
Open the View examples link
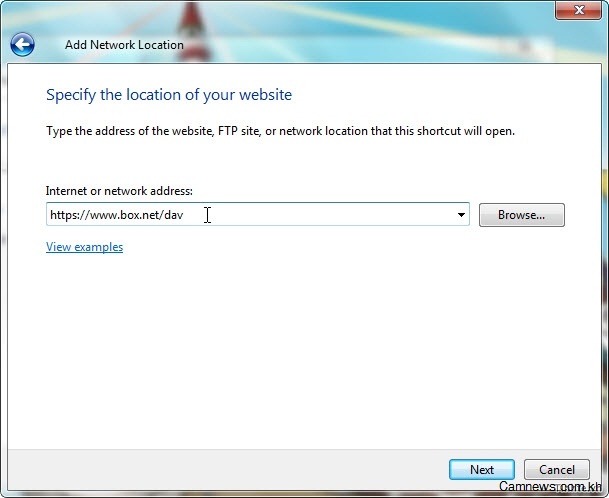84,247
